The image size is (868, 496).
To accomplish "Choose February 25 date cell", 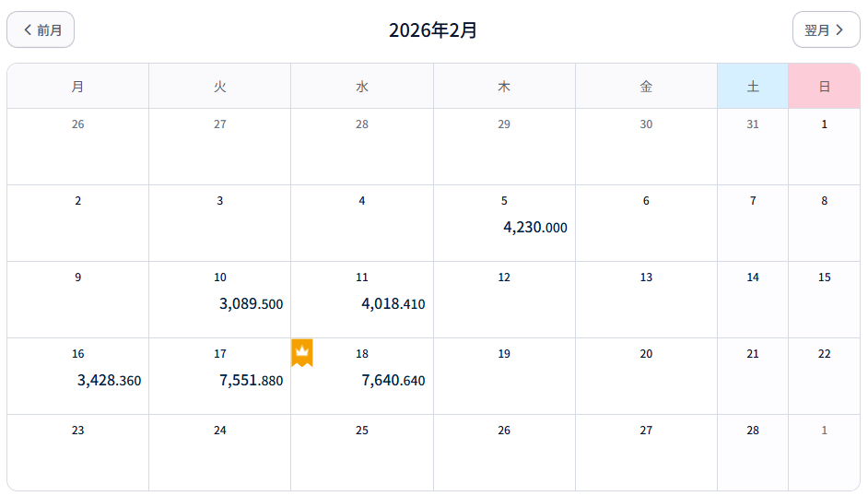I will pyautogui.click(x=362, y=452).
